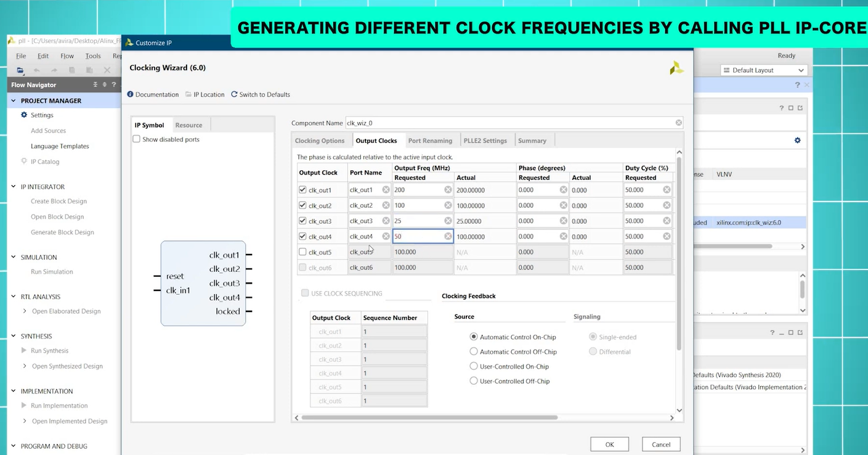868x455 pixels.
Task: Uncheck the clk_out1 output clock
Action: click(302, 190)
